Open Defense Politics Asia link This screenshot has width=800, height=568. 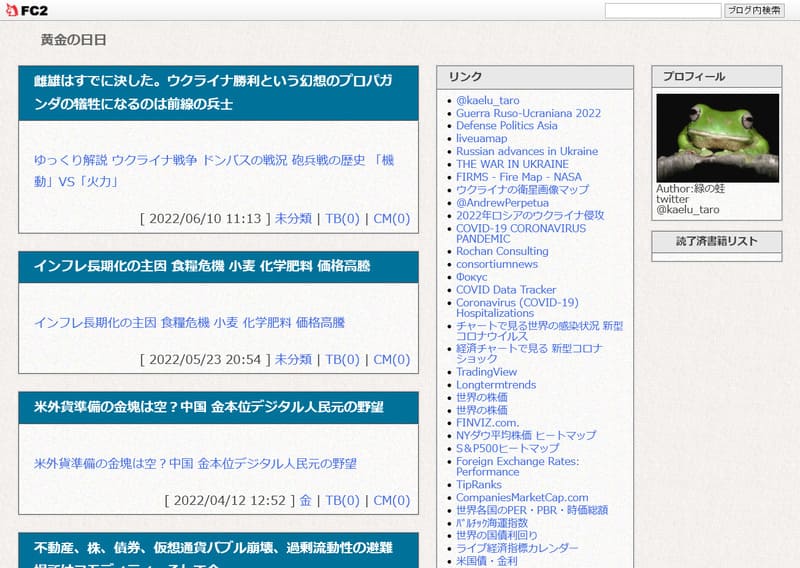506,126
